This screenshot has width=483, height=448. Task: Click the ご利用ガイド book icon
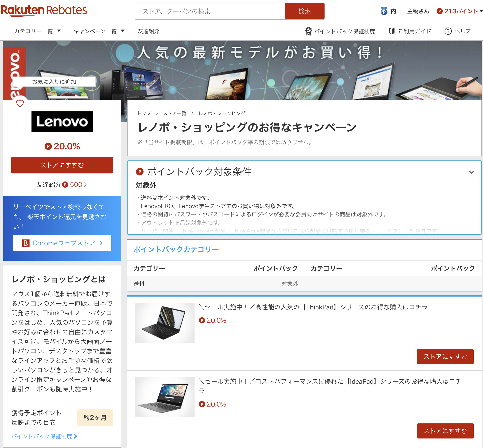[392, 31]
